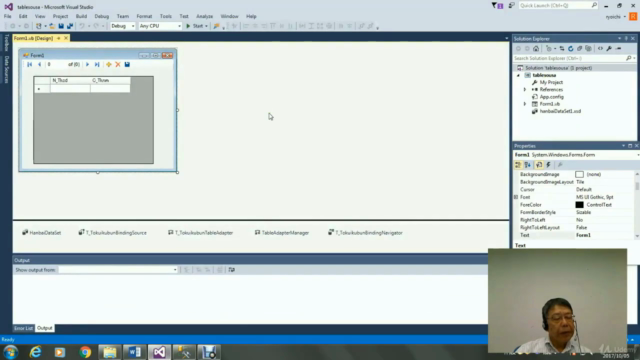This screenshot has height=360, width=640.
Task: Expand the References node
Action: click(525, 90)
